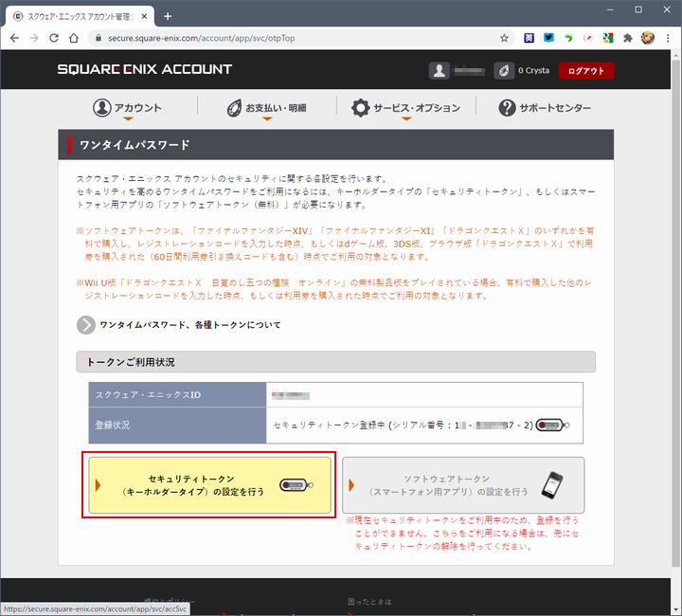This screenshot has height=616, width=682.
Task: Click the vertical scrollbar up arrow
Action: click(x=676, y=55)
